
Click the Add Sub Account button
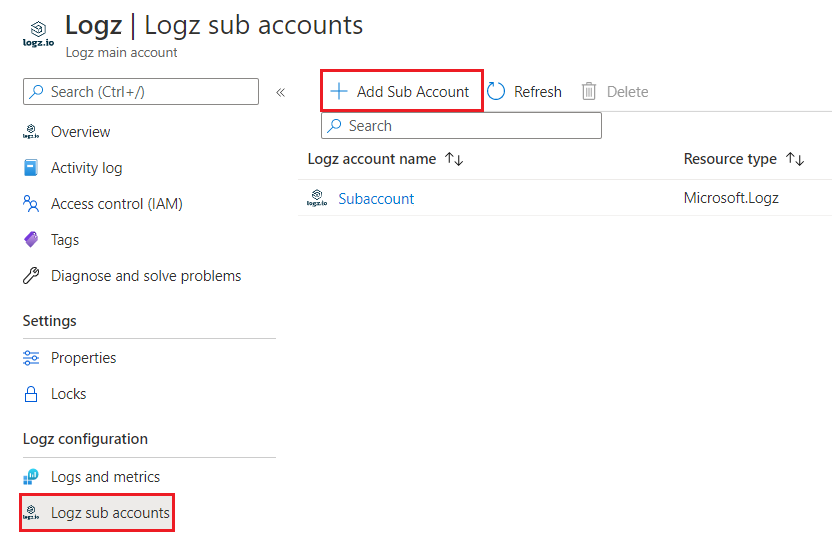tap(402, 91)
